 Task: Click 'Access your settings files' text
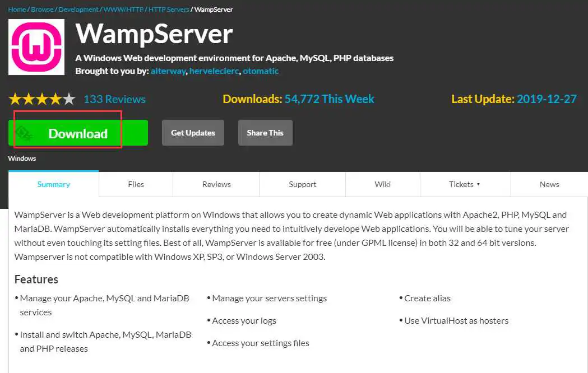(261, 343)
